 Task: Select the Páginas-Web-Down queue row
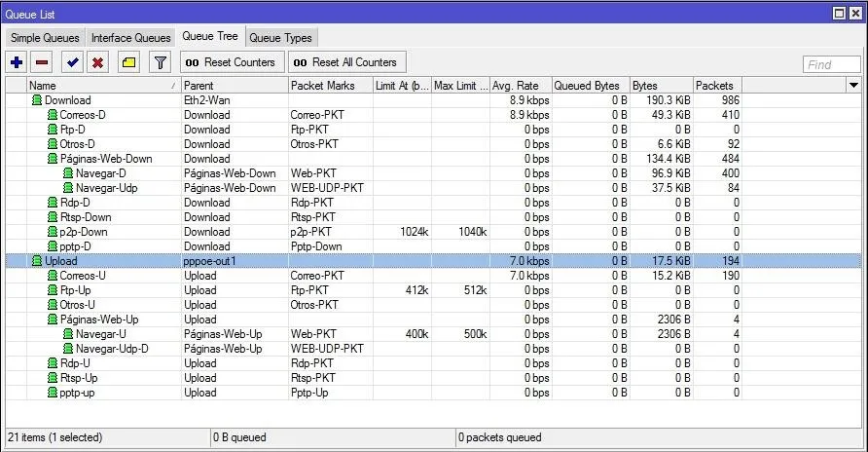point(105,159)
